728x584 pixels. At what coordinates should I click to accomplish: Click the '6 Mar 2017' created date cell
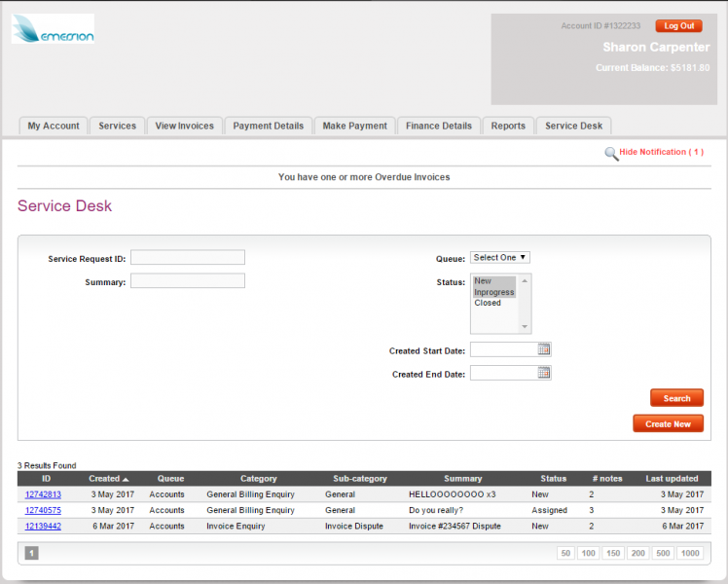[x=113, y=526]
